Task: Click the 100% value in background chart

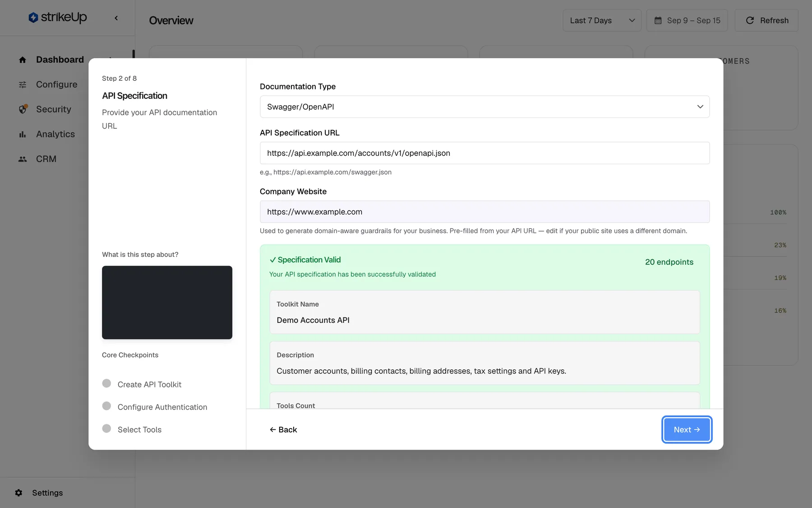Action: (778, 212)
